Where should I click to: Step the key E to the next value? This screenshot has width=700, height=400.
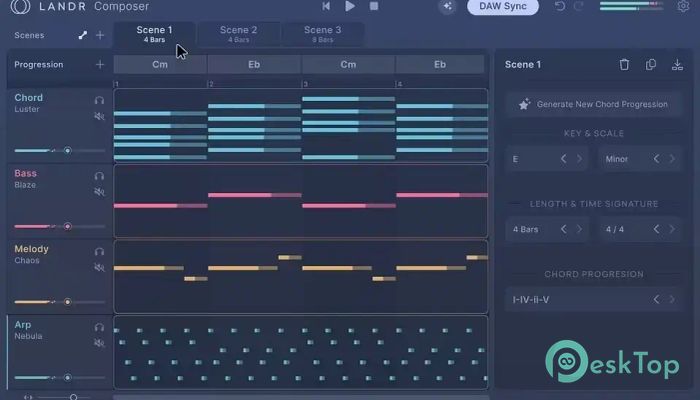coord(578,159)
